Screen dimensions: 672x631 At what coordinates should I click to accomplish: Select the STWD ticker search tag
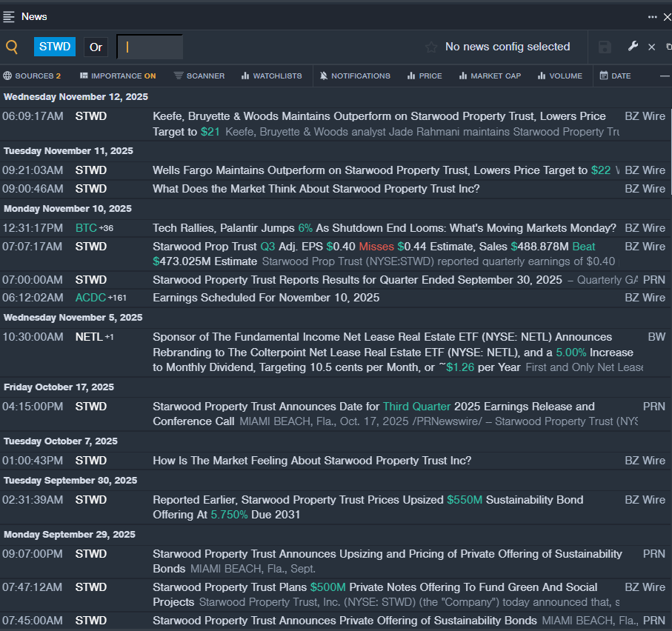(55, 47)
